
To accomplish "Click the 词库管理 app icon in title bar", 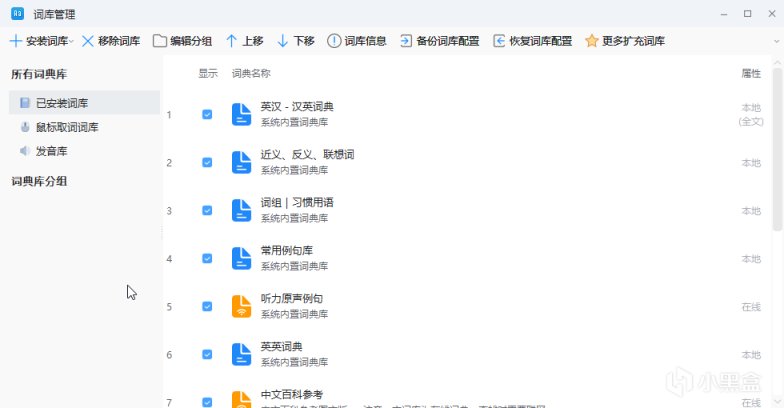I will [18, 14].
